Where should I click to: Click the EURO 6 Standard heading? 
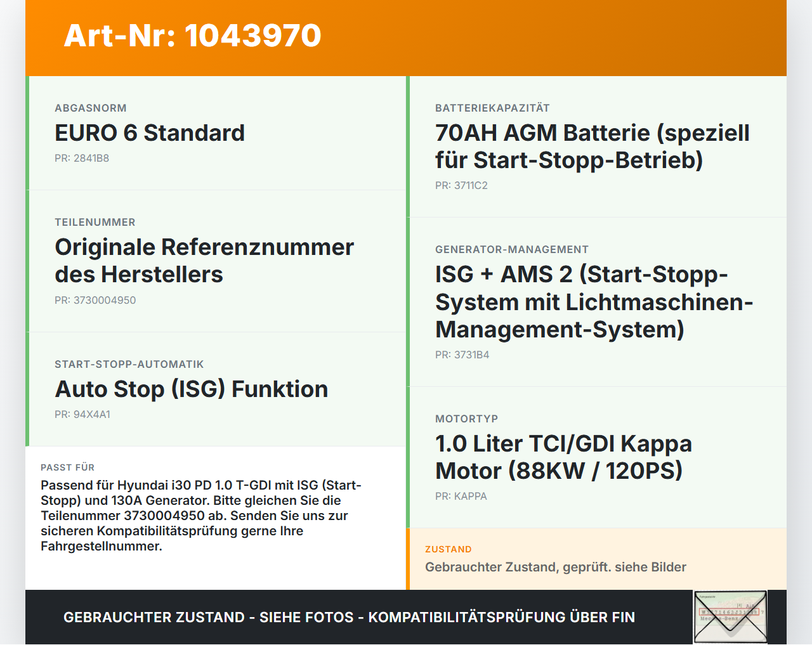coord(150,133)
